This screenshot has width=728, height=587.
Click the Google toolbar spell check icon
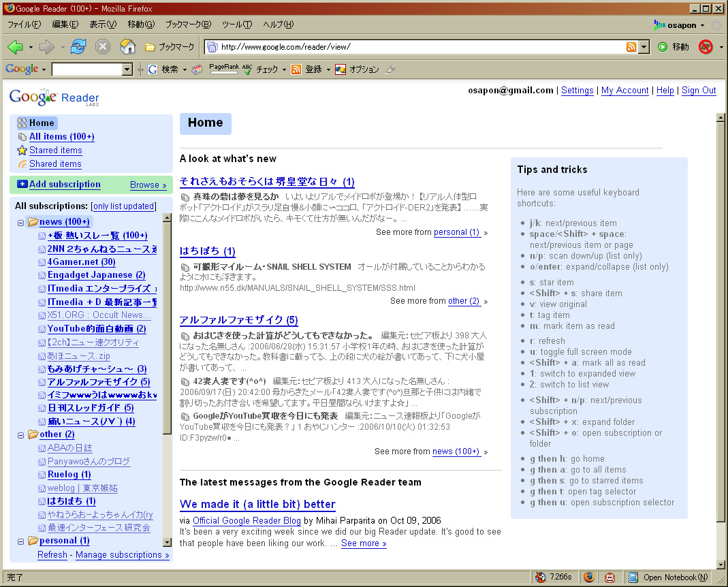[247, 69]
